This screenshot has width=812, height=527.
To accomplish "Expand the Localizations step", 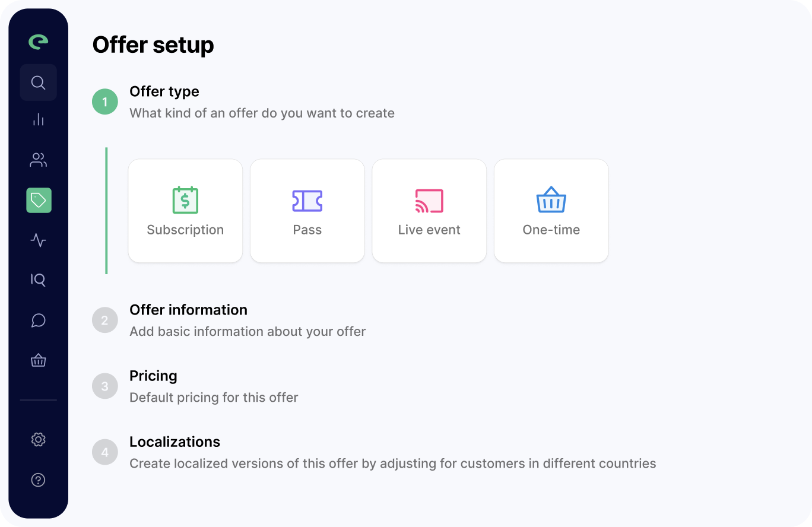I will pos(175,442).
